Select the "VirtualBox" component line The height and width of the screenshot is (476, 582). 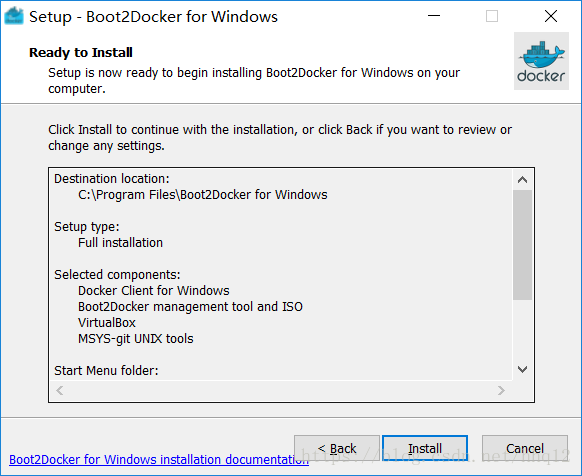(107, 323)
